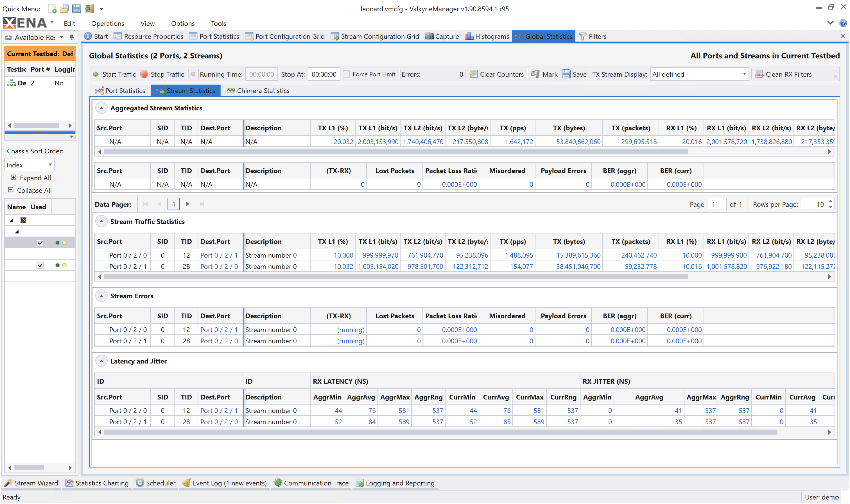Click the Clean RX Filters button
The height and width of the screenshot is (504, 850).
(783, 74)
